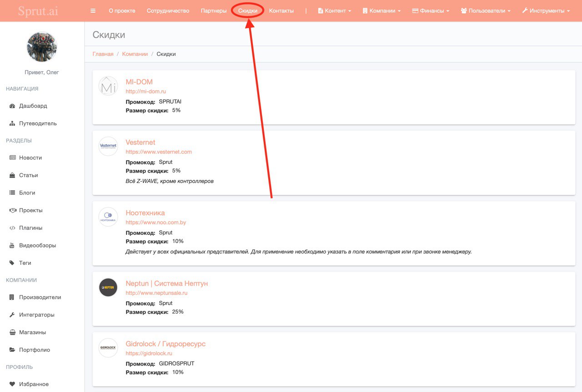Click the Путеводитель sitemap icon
This screenshot has width=582, height=392.
12,124
